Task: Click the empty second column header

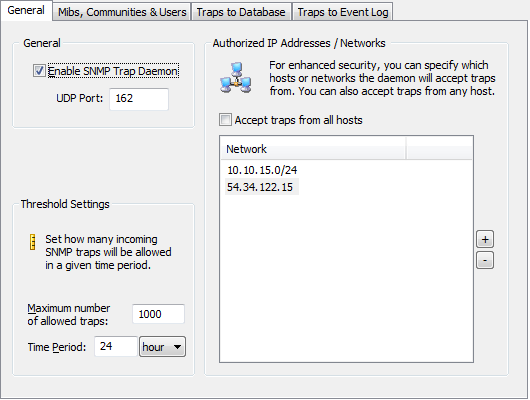Action: [439, 149]
